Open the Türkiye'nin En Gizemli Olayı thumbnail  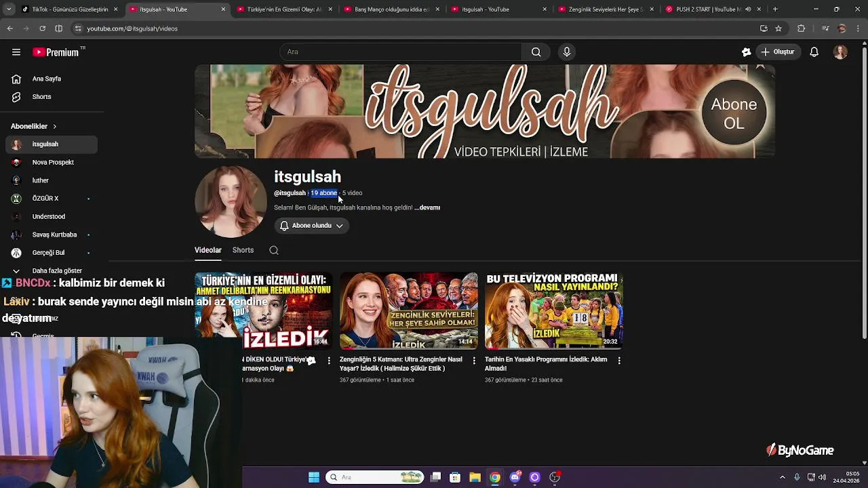point(263,310)
